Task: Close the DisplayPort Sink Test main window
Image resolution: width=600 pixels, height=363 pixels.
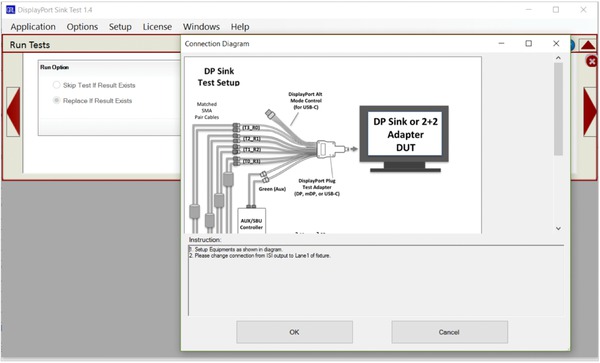Action: [x=583, y=10]
